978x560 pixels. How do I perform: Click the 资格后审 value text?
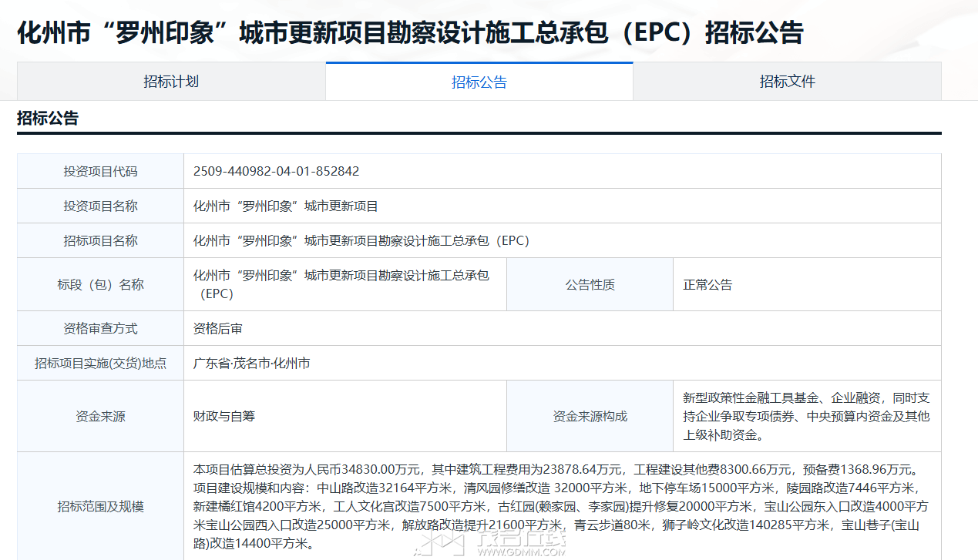(x=217, y=328)
